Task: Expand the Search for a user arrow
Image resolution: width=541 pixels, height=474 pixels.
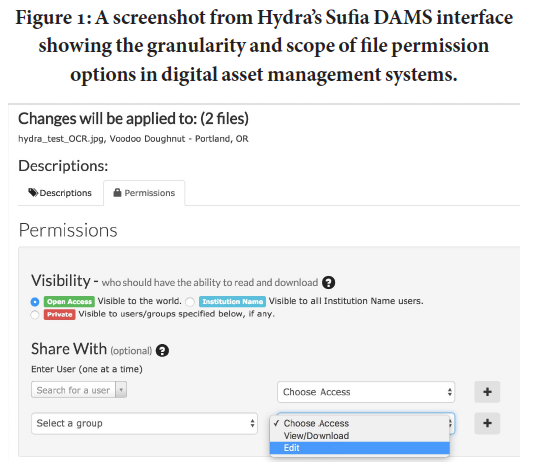Action: 121,390
